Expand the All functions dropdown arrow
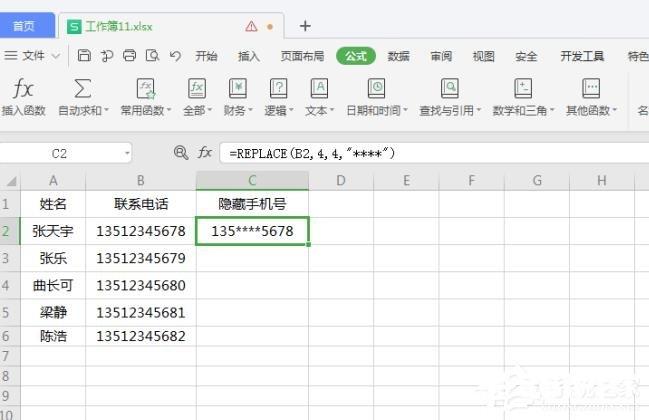The image size is (649, 420). (209, 110)
